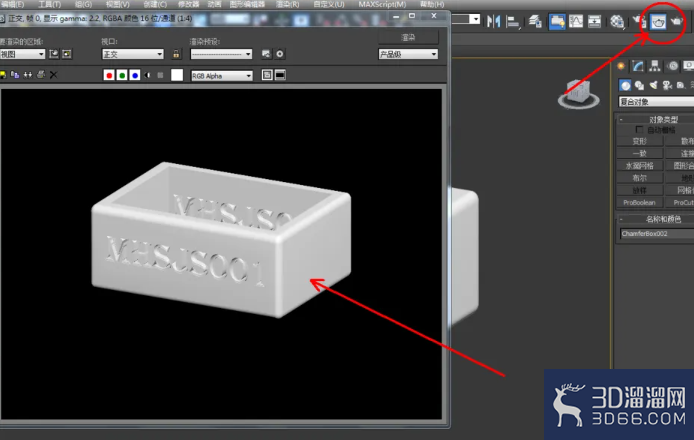Viewport: 694px width, 440px height.
Task: Open the 渲染(R) menu
Action: point(288,4)
